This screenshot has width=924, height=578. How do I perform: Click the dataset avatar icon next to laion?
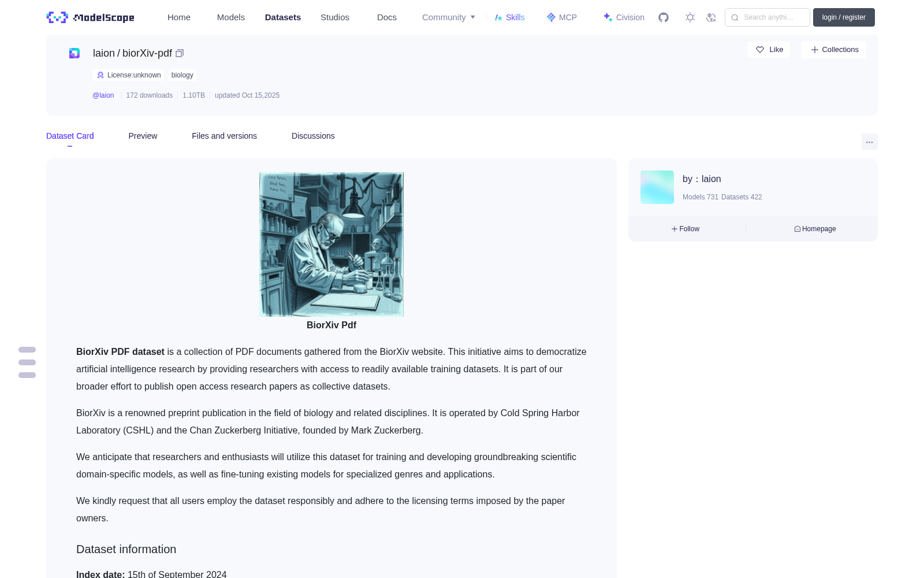tap(74, 53)
